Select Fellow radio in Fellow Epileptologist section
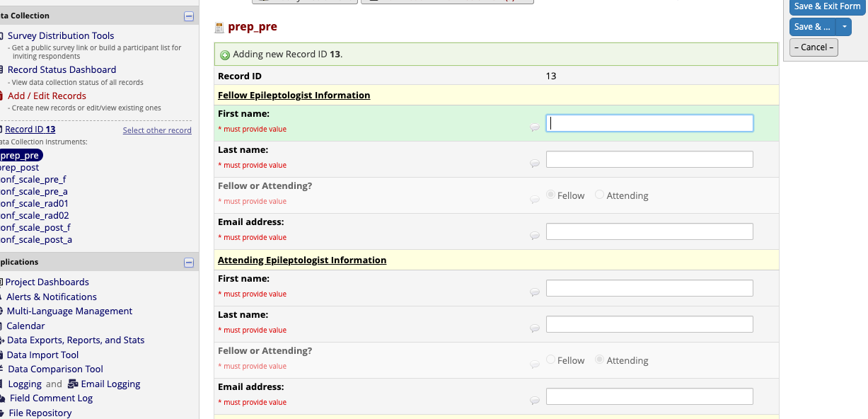The height and width of the screenshot is (419, 868). (550, 195)
